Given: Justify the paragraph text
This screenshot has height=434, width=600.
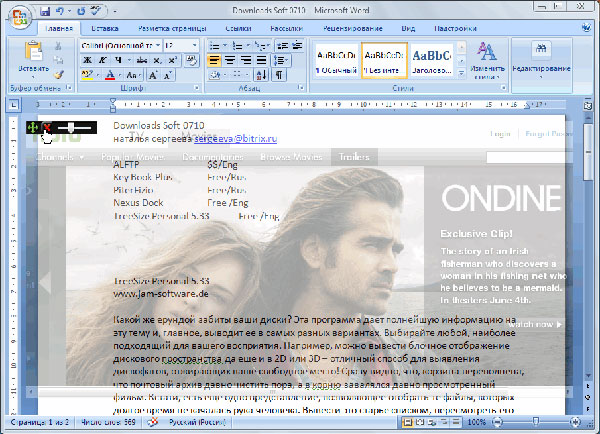Looking at the screenshot, I should [x=261, y=60].
